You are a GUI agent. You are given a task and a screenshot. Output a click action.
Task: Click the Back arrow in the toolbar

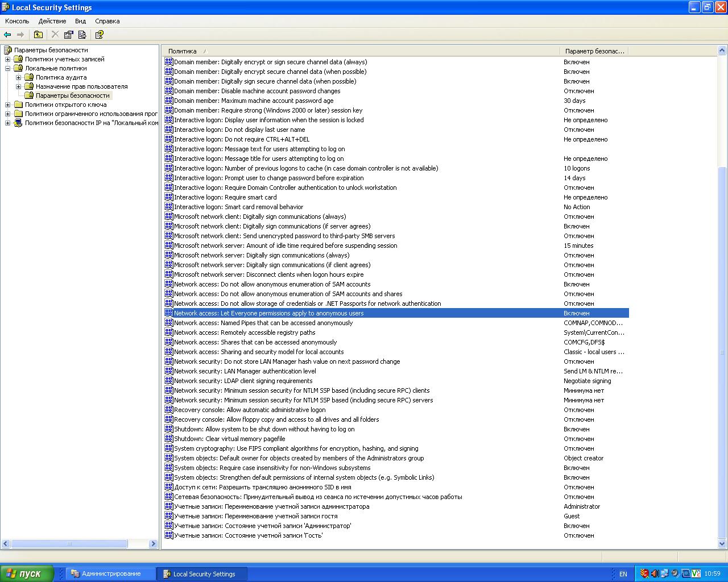7,35
